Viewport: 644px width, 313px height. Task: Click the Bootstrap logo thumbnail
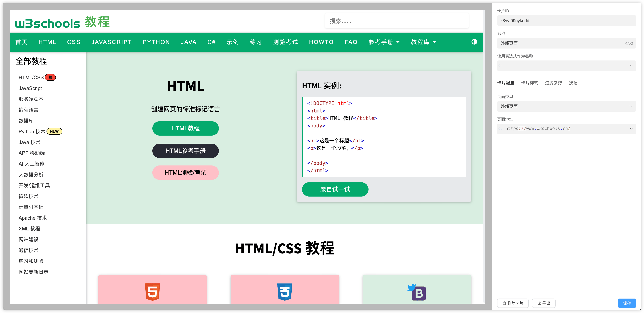coord(419,293)
